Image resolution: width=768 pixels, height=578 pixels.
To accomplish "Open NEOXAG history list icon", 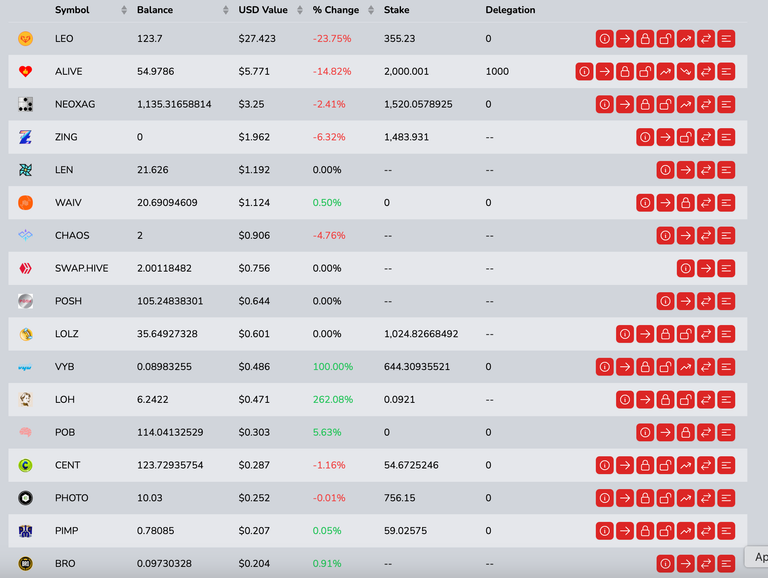I will [x=726, y=104].
